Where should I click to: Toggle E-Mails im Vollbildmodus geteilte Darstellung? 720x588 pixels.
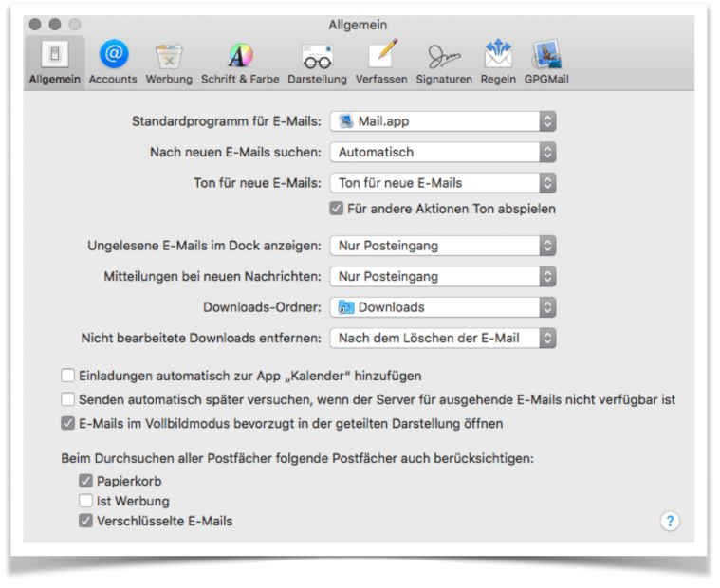click(68, 423)
